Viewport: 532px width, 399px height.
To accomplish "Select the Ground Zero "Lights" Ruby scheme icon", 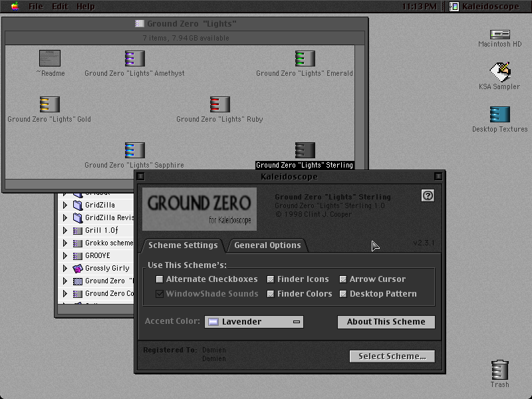I will pyautogui.click(x=220, y=104).
